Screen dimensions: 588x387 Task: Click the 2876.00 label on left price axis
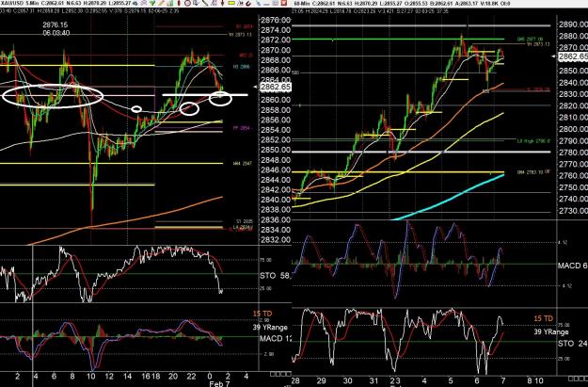tap(276, 20)
